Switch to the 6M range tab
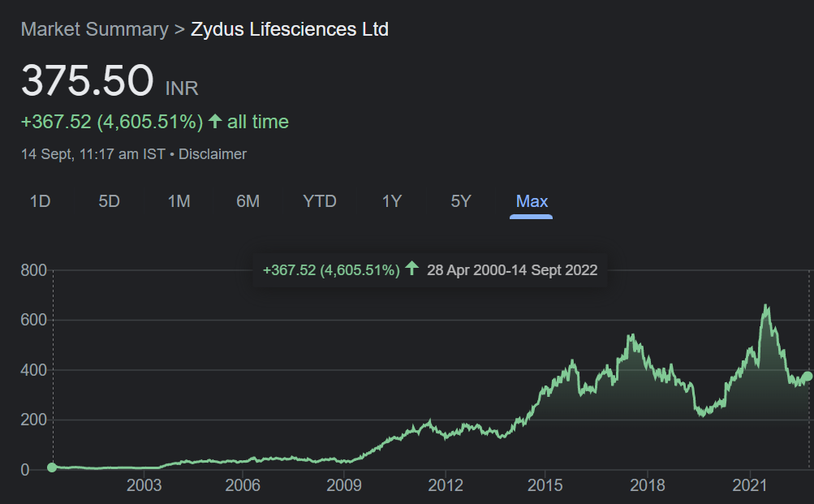Screen dimensions: 814x504 point(248,201)
